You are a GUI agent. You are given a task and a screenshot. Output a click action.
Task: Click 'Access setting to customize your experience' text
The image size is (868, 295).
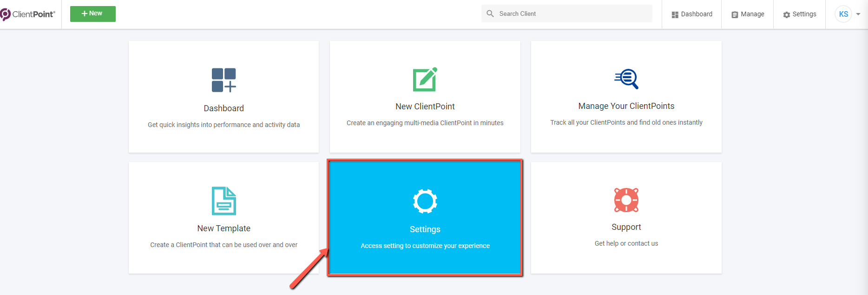(425, 246)
